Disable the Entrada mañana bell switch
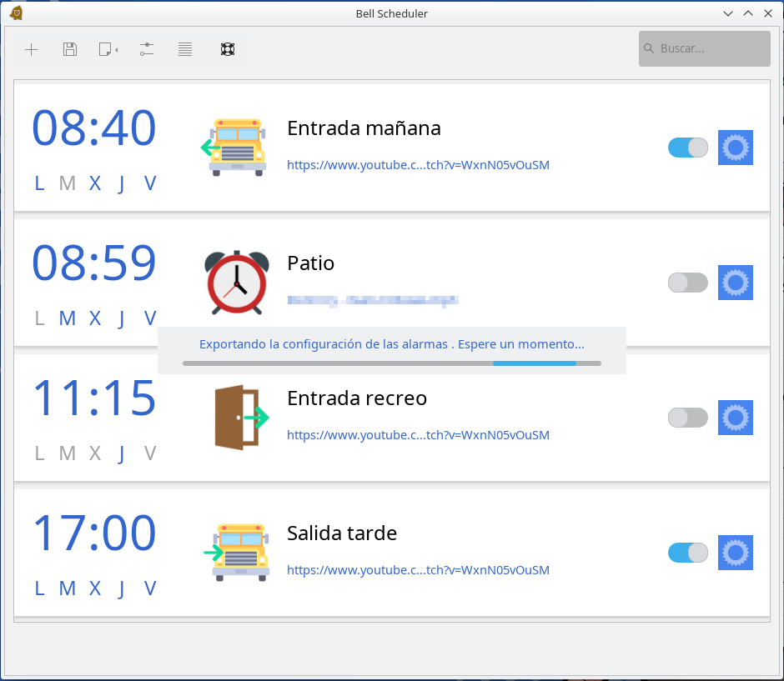The height and width of the screenshot is (681, 784). point(687,148)
